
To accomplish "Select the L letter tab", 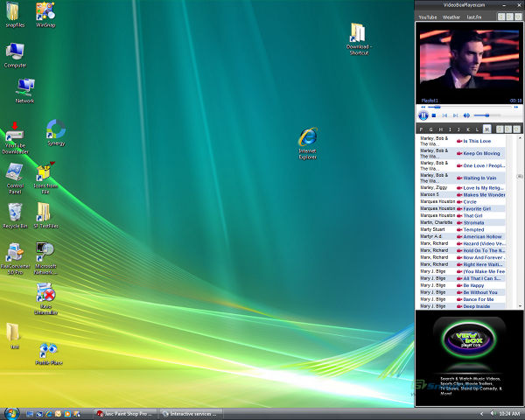I will tap(478, 129).
